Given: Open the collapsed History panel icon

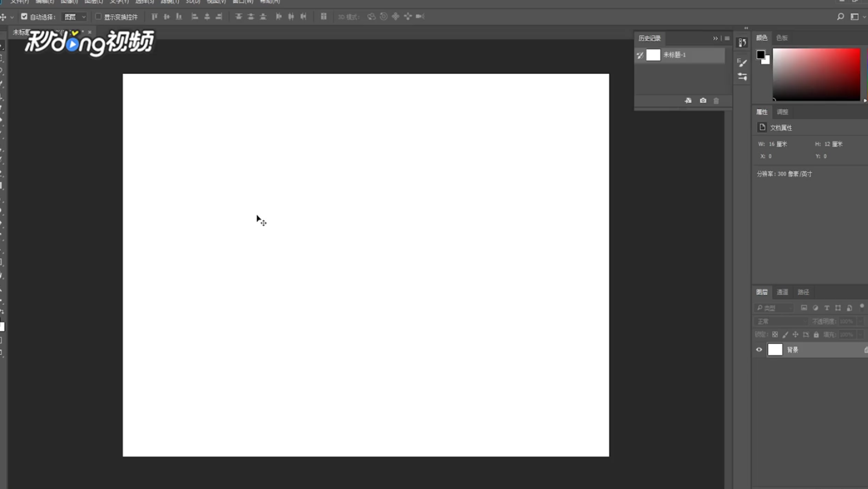Looking at the screenshot, I should click(742, 42).
